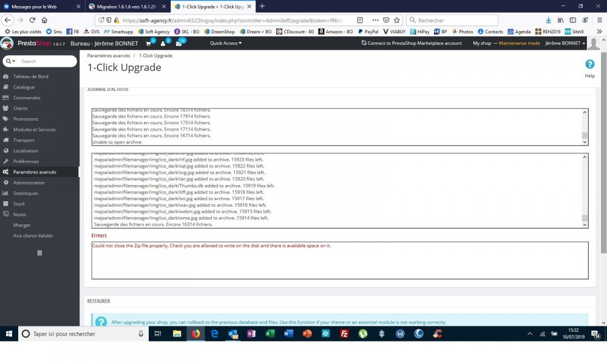Show more bookmarks chevron
The height and width of the screenshot is (364, 607).
pyautogui.click(x=599, y=32)
